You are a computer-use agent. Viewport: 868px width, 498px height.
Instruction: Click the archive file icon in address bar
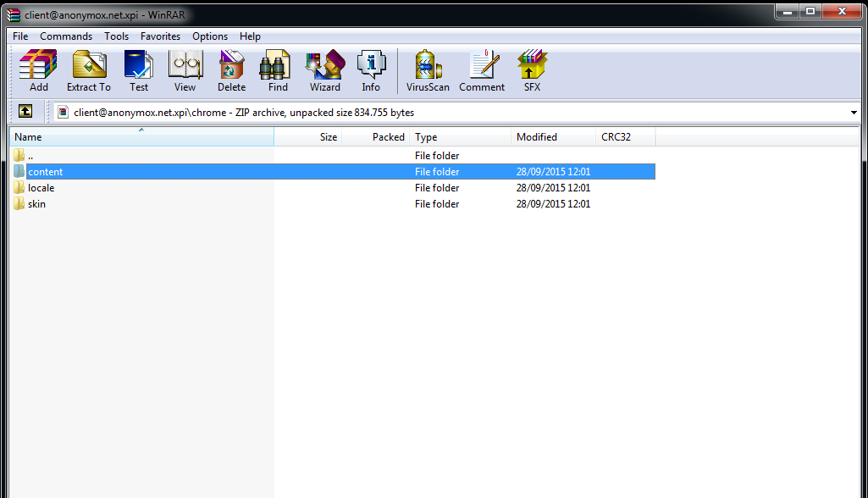point(64,113)
